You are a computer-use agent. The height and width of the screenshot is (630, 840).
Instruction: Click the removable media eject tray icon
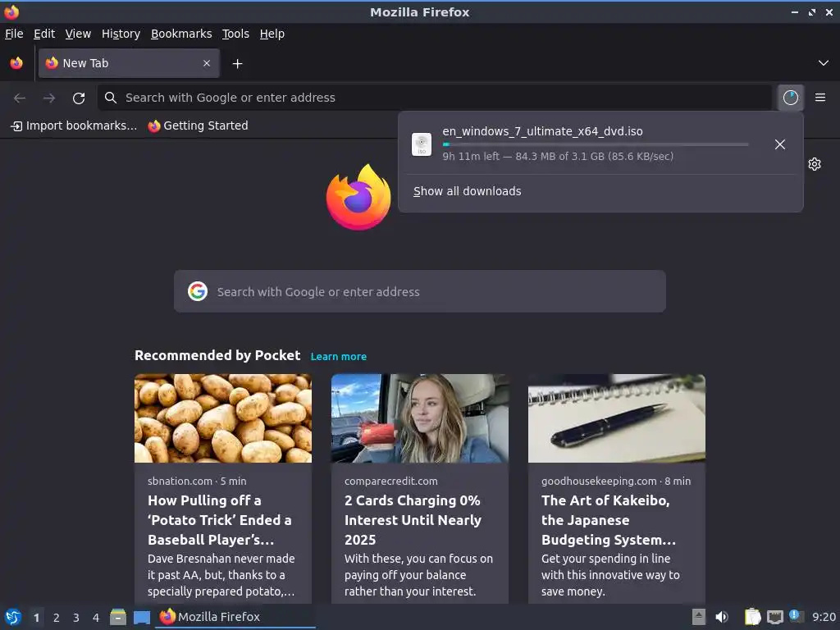coord(699,617)
